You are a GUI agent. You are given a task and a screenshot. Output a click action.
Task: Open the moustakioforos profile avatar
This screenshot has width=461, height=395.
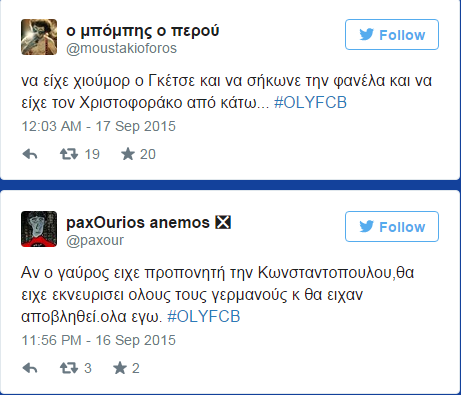point(39,37)
